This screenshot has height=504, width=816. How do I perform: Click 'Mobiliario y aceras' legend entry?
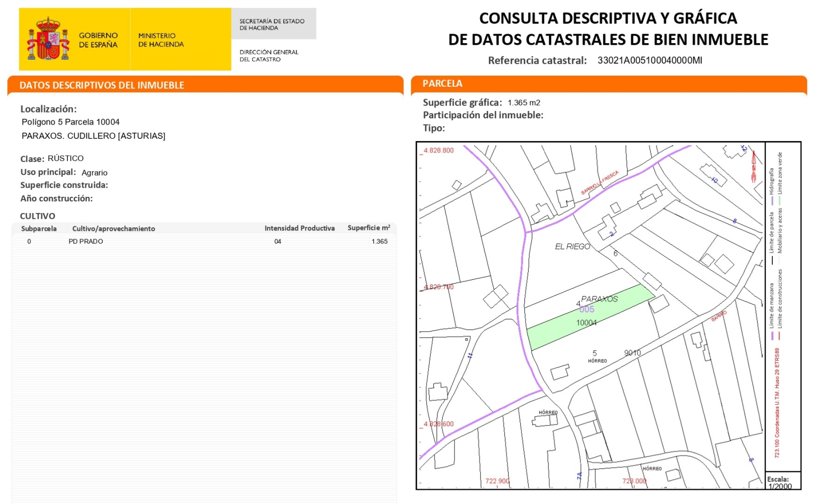tap(780, 237)
